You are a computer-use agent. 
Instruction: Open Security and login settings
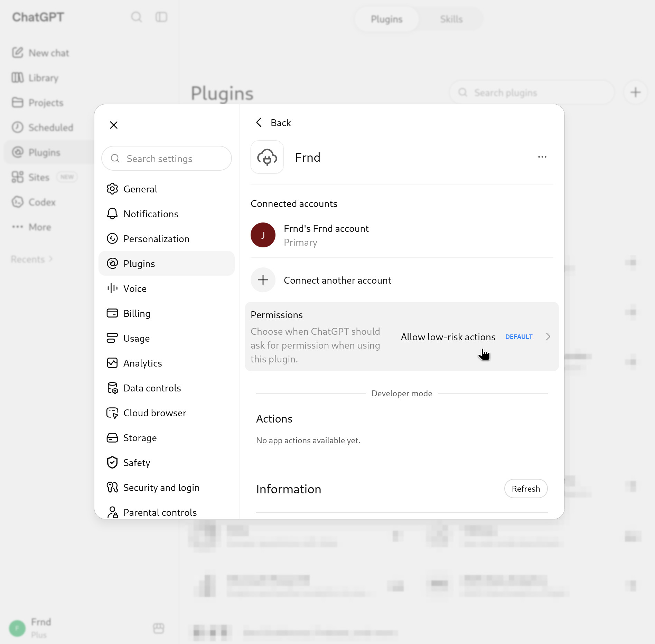(167, 487)
